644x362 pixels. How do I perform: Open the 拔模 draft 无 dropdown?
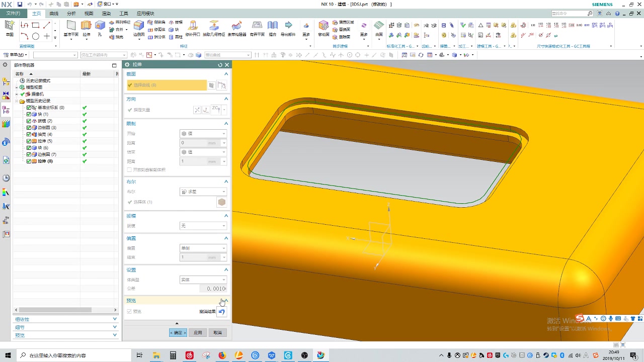(x=203, y=226)
